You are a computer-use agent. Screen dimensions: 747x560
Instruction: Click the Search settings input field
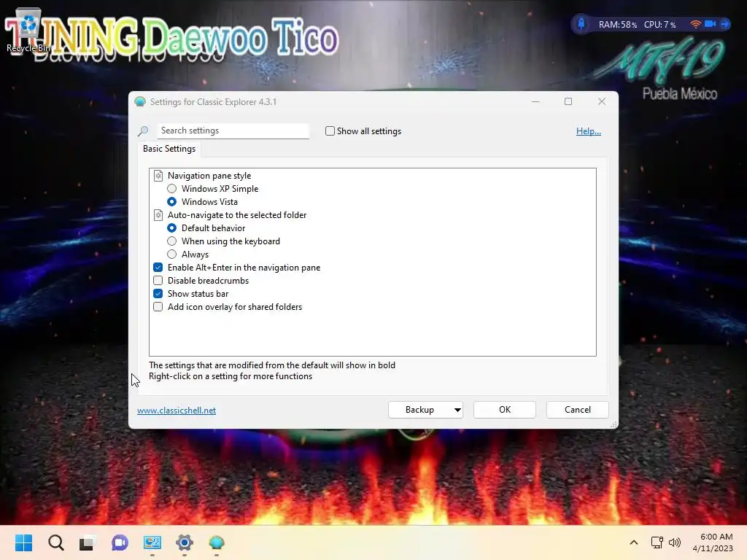tap(233, 131)
